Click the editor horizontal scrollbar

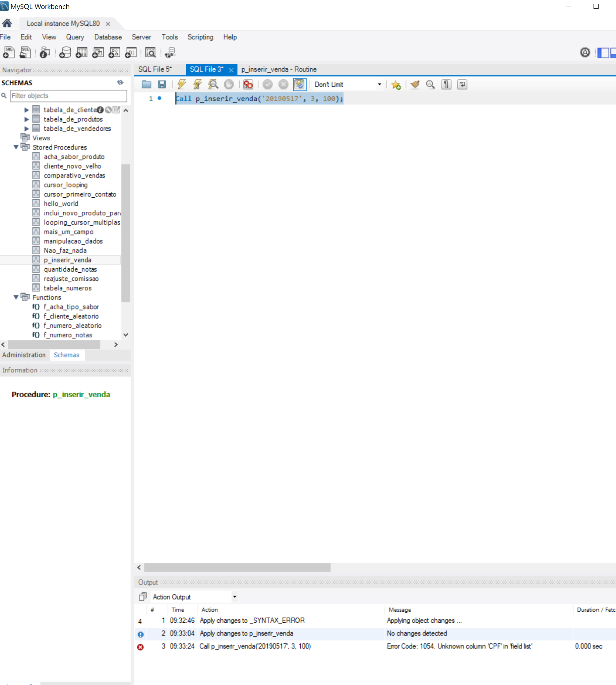tap(237, 567)
